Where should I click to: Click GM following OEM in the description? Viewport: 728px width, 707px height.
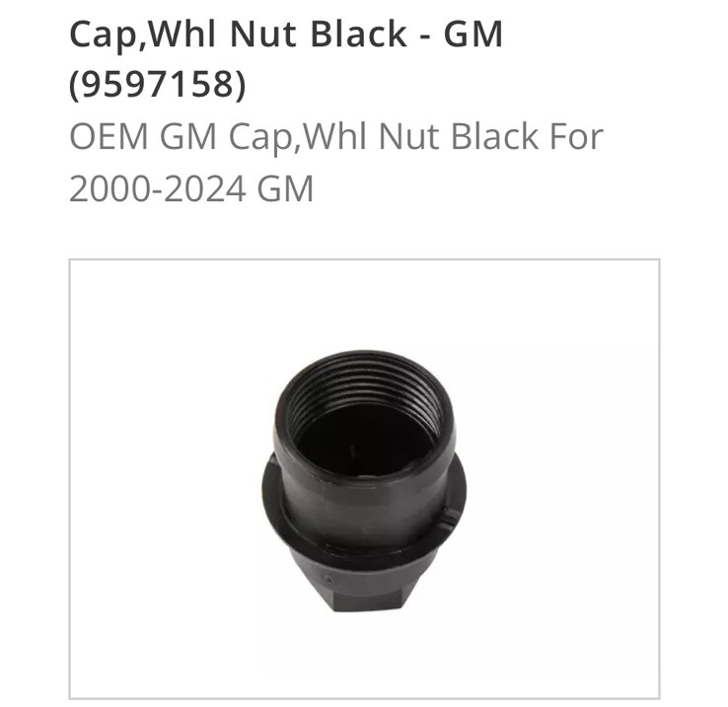click(188, 136)
